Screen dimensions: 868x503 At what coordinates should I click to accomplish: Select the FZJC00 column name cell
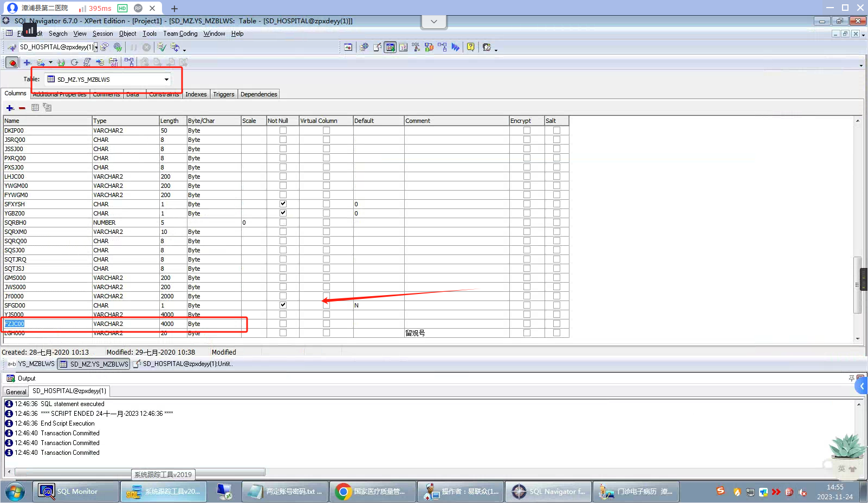pos(48,324)
